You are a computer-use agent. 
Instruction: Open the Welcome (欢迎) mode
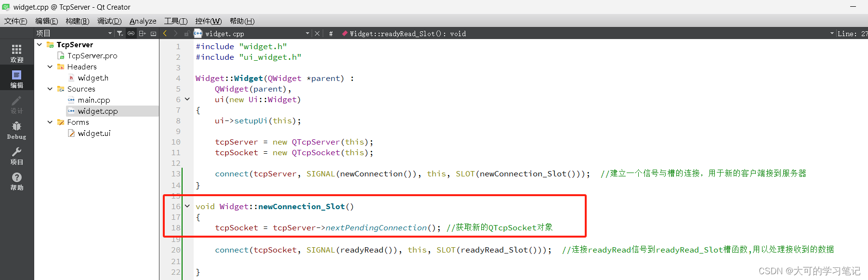tap(17, 53)
